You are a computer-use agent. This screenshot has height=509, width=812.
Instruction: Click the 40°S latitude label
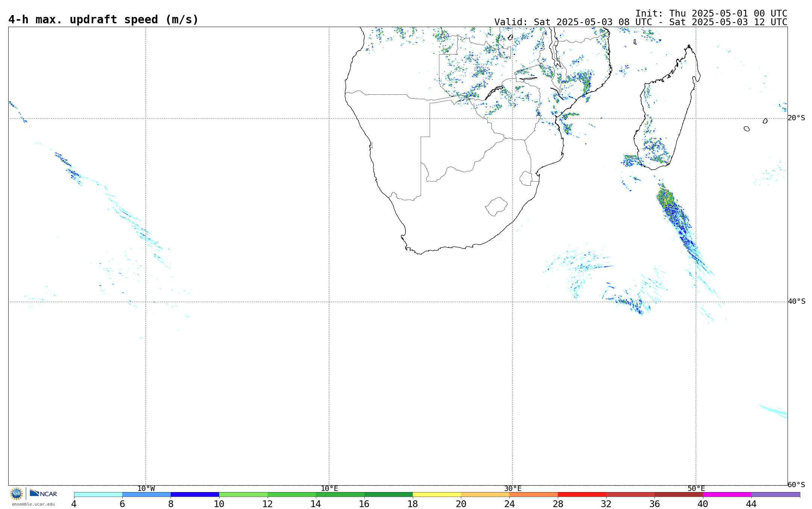796,301
